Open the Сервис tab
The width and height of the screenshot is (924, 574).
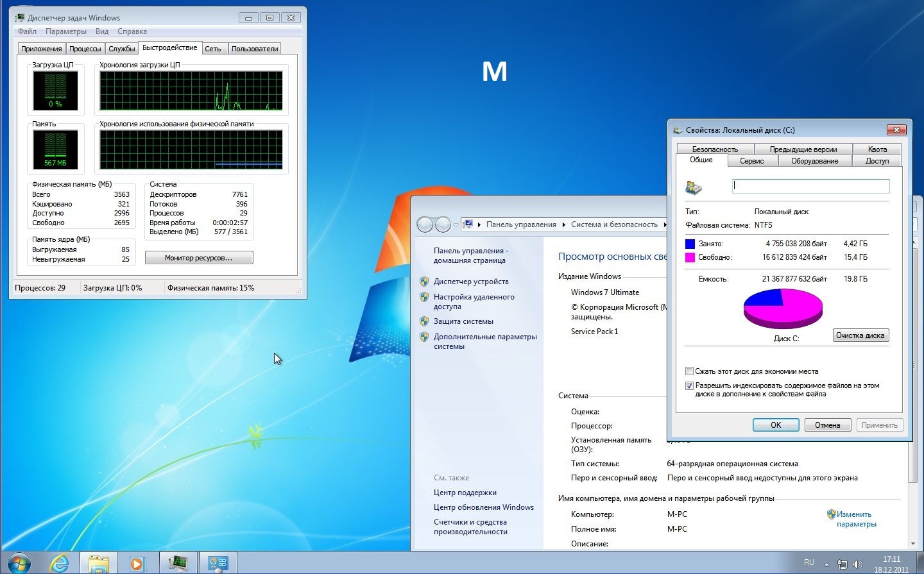752,161
